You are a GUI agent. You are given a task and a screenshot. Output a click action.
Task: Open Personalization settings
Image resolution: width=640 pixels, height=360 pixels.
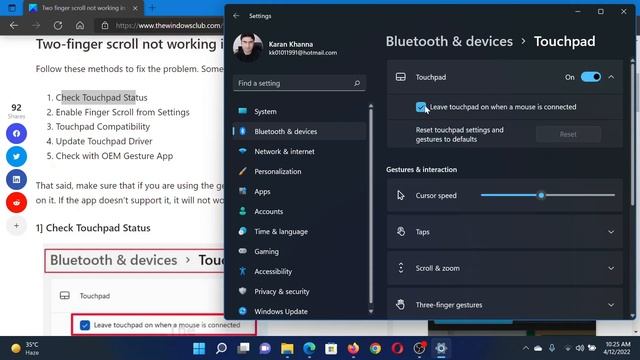(299, 171)
